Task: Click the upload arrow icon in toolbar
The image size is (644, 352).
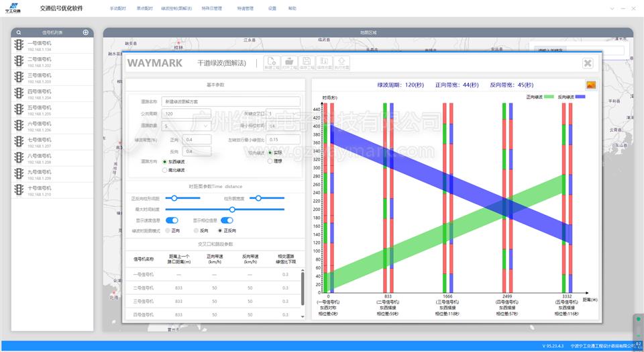Action: [341, 63]
